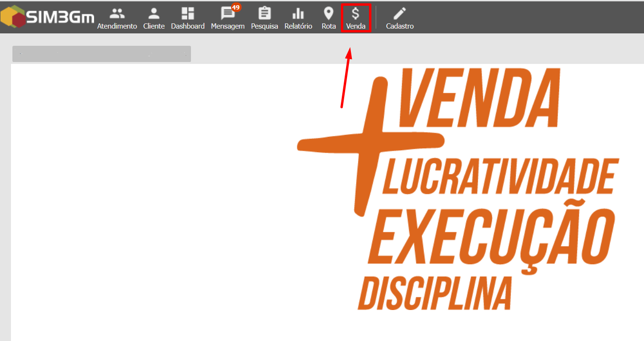
Task: Click the SIM3Gm logo
Action: click(47, 17)
